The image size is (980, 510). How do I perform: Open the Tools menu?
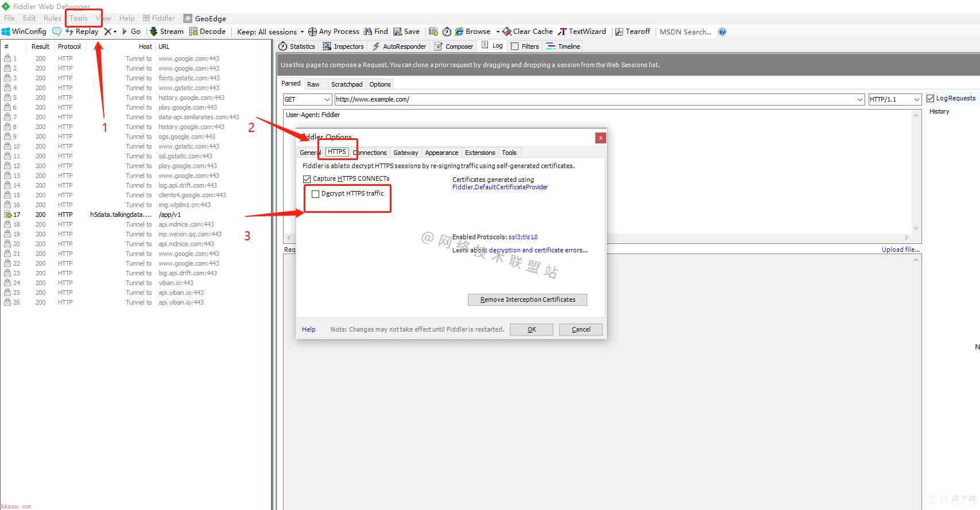coord(79,18)
